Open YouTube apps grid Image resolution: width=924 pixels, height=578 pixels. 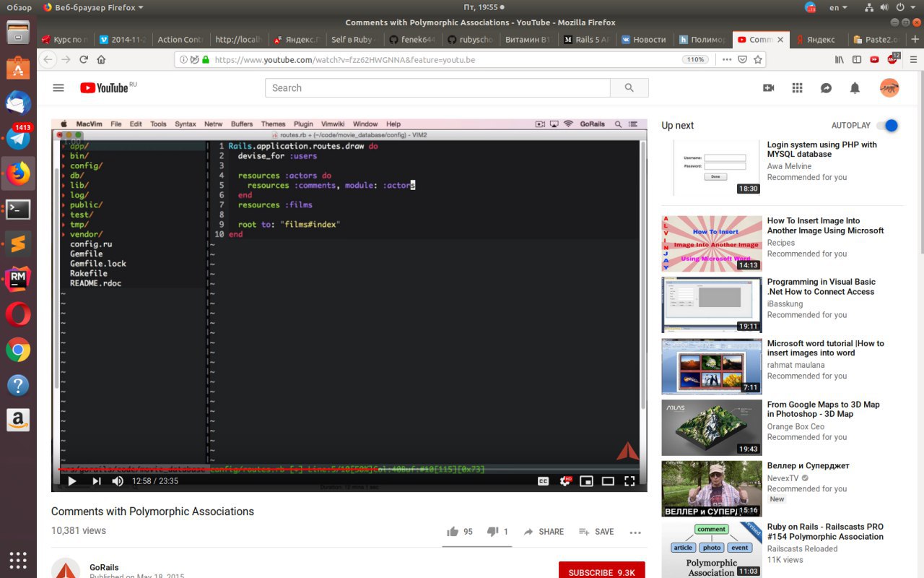coord(797,88)
